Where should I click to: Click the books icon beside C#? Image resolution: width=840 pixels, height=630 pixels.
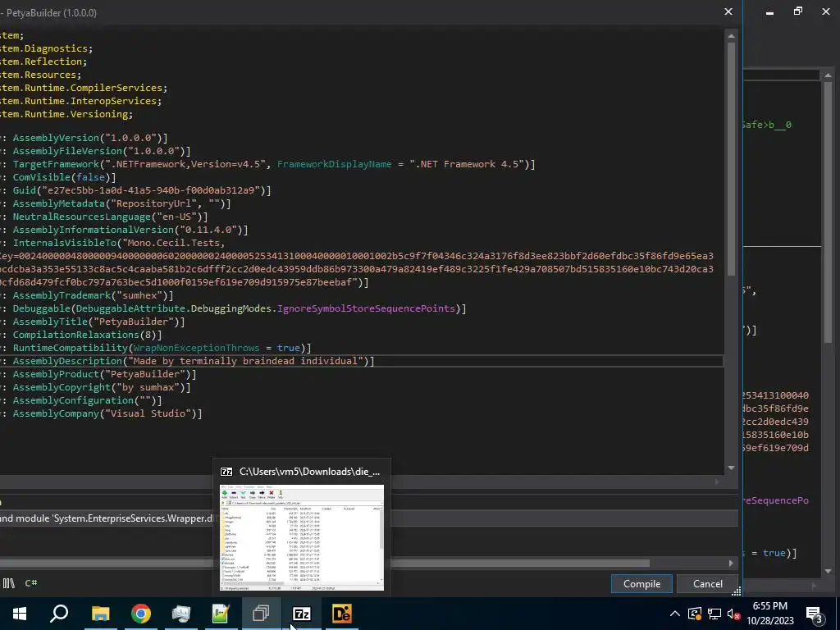(x=8, y=583)
